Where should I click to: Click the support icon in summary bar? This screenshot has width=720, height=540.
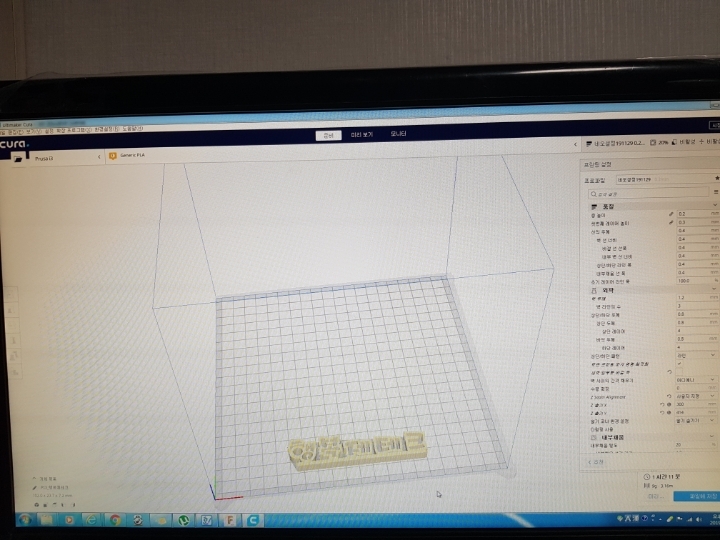[x=674, y=142]
